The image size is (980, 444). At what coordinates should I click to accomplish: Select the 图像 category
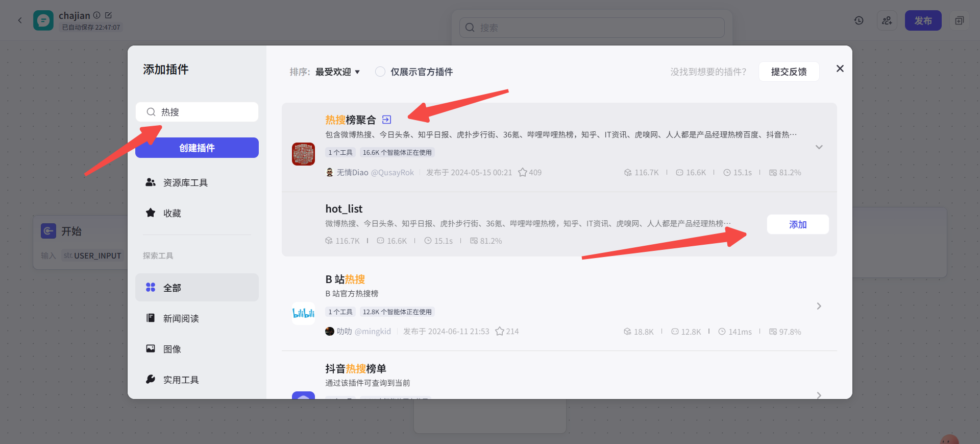[197, 349]
